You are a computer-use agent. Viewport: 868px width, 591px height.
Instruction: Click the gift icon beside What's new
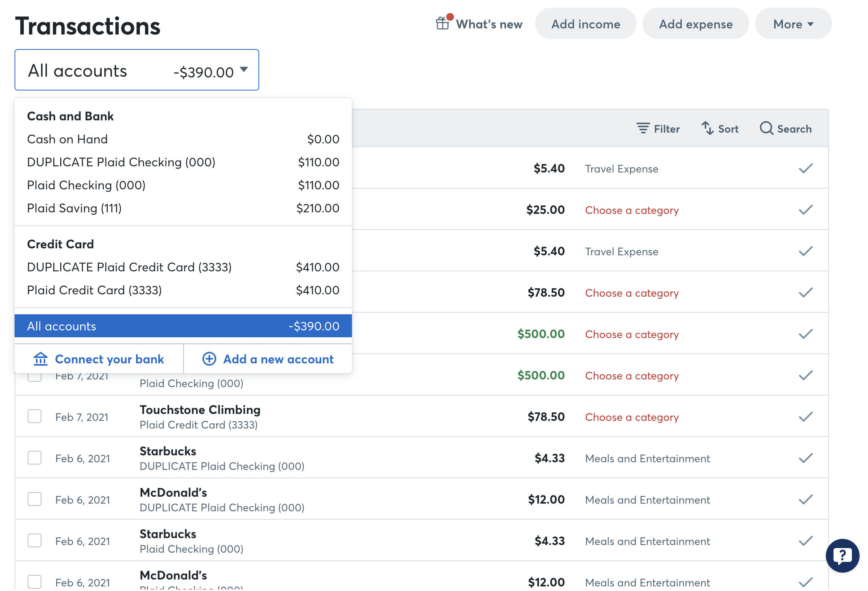point(442,23)
